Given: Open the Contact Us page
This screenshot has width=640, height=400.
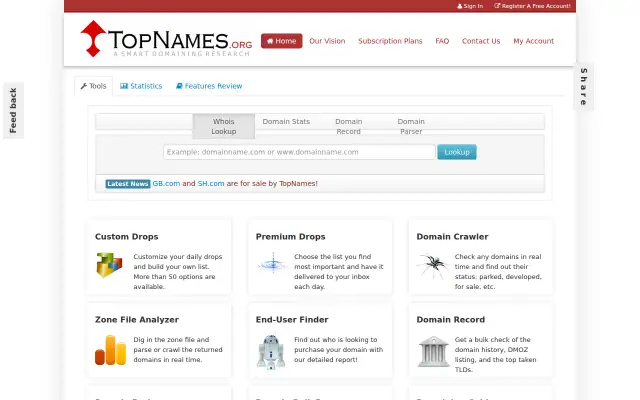Looking at the screenshot, I should click(x=481, y=41).
